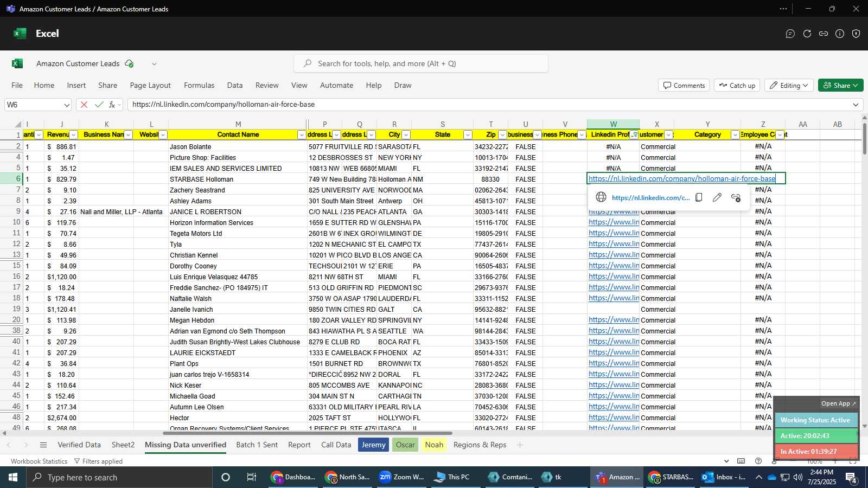This screenshot has height=488, width=868.
Task: Click the formula bar URL text
Action: pyautogui.click(x=224, y=105)
